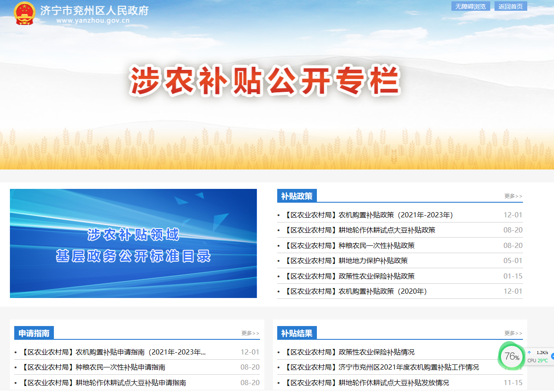Click the national emblem logo icon

24,13
